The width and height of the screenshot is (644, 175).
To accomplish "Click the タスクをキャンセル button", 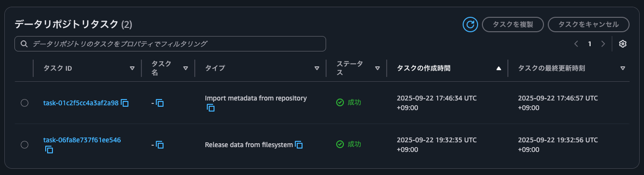I will tap(589, 24).
